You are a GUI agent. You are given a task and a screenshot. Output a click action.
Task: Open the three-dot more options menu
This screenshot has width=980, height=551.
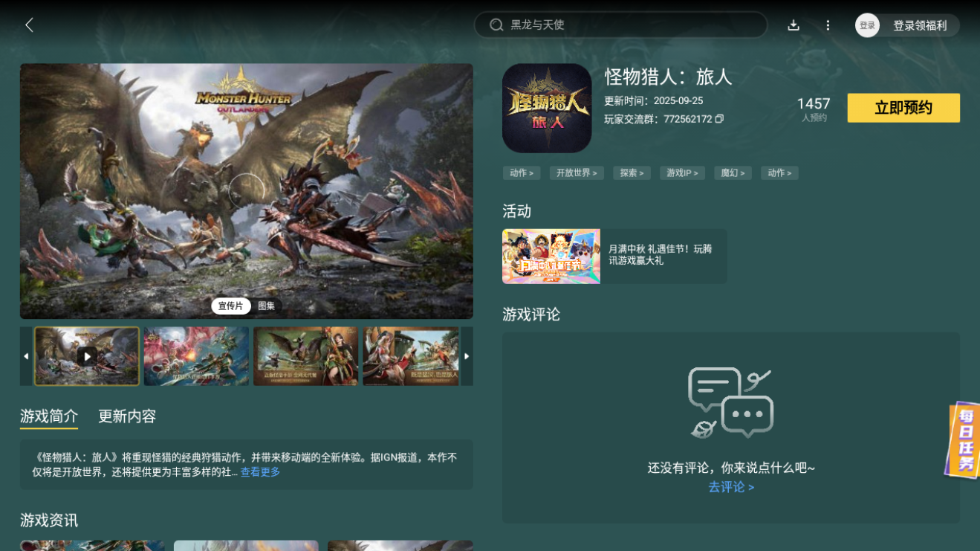828,25
